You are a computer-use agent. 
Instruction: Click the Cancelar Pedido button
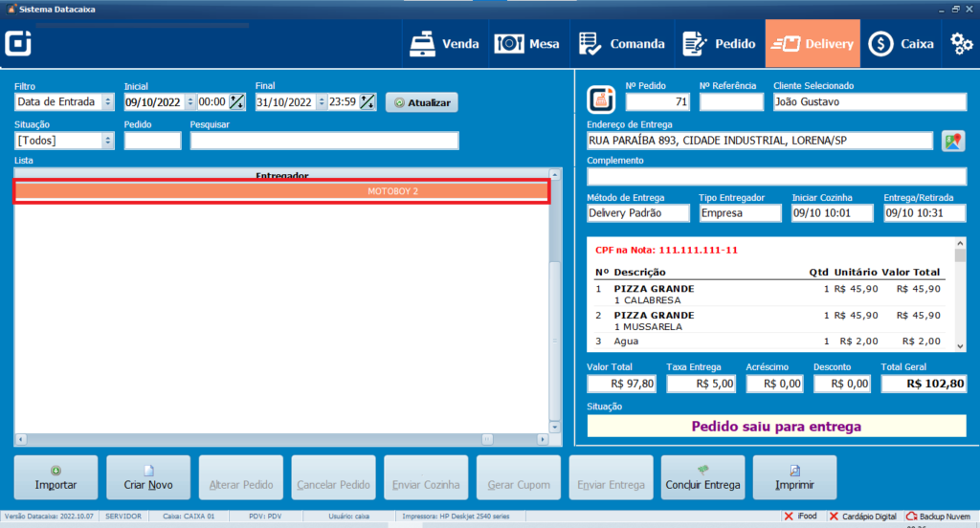pos(333,477)
